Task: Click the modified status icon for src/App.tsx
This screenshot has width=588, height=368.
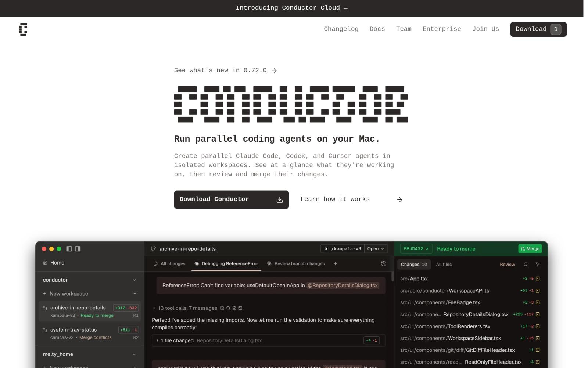Action: pos(538,279)
